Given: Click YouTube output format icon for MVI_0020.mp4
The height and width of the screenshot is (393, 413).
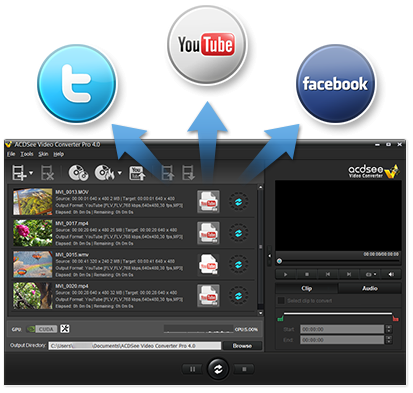Looking at the screenshot, I should click(208, 295).
